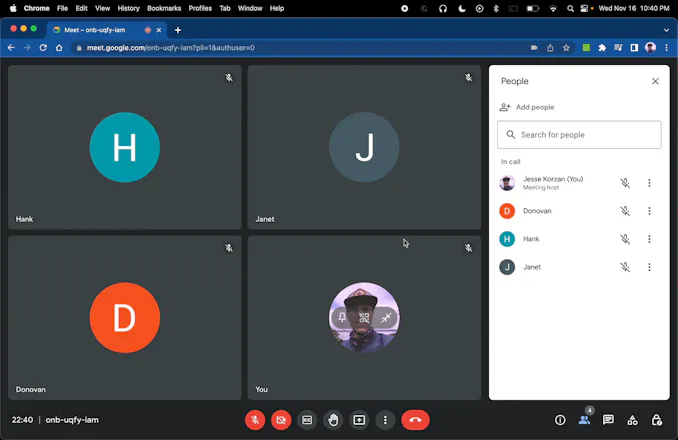Toggle Jesse Korzan's mic icon in list
This screenshot has height=440, width=678.
[x=625, y=183]
